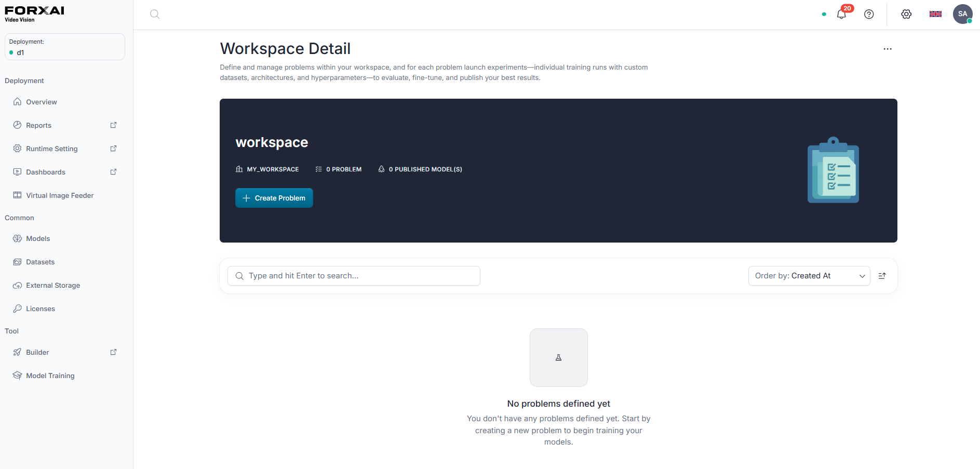This screenshot has width=980, height=469.
Task: Click the Virtual Image Feeder icon
Action: click(x=18, y=195)
